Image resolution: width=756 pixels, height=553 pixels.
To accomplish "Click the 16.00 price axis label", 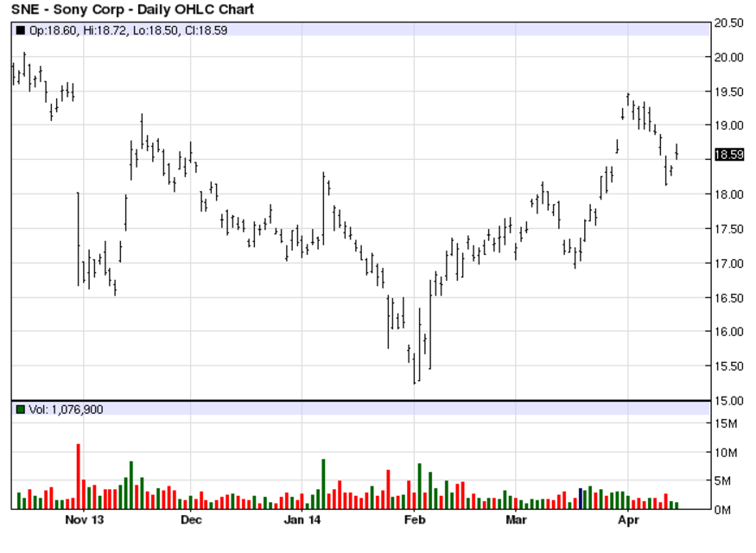I will point(729,332).
